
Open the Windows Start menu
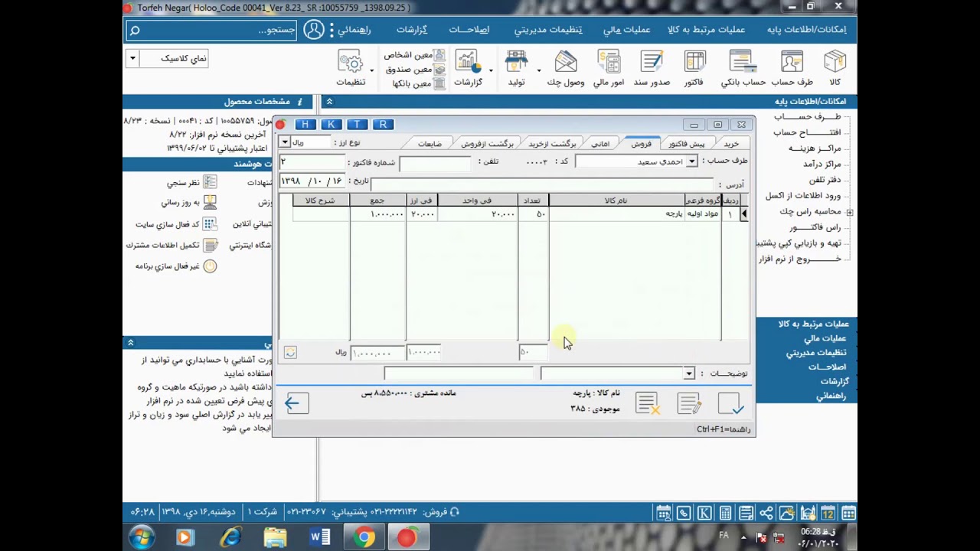coord(142,538)
